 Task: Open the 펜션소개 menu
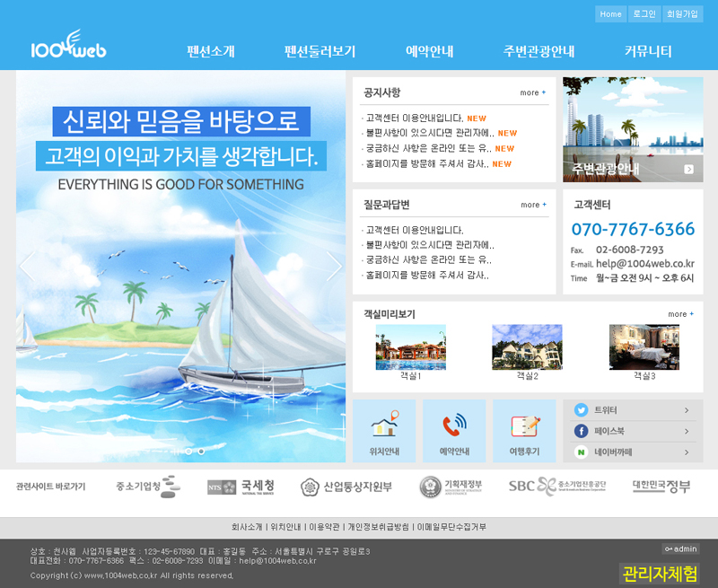[x=211, y=51]
